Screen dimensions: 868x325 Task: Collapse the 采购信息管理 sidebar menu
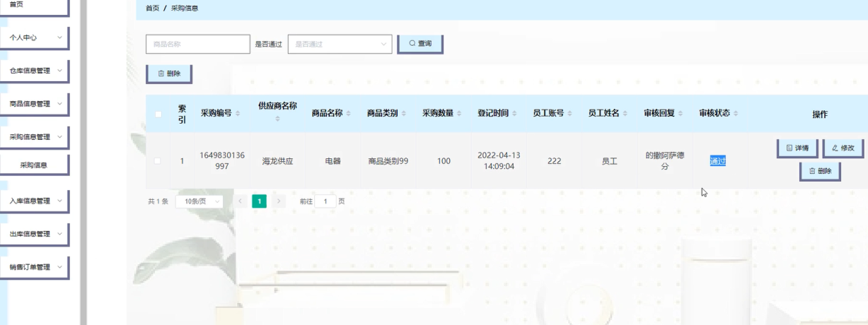[x=34, y=137]
